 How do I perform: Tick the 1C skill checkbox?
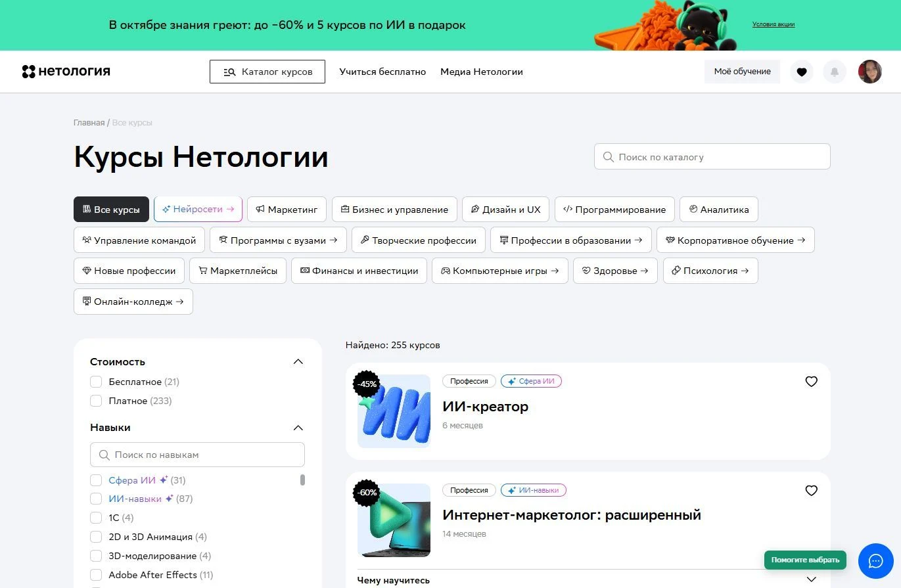click(x=96, y=518)
